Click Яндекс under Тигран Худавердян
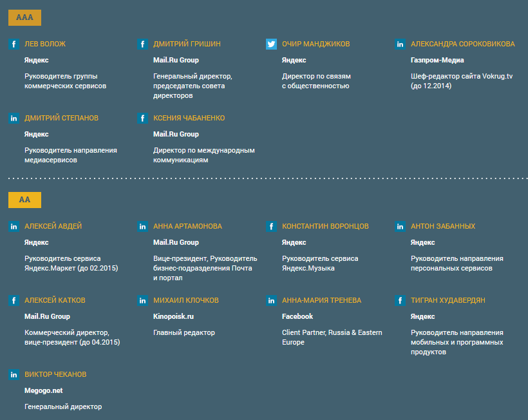This screenshot has width=528, height=420. (422, 316)
